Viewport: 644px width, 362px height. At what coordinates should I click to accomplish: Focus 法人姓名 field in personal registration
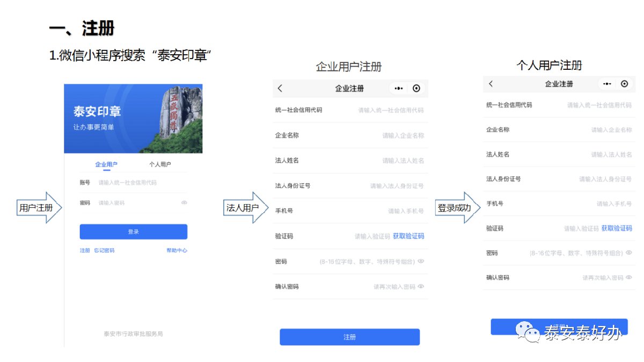pyautogui.click(x=559, y=154)
